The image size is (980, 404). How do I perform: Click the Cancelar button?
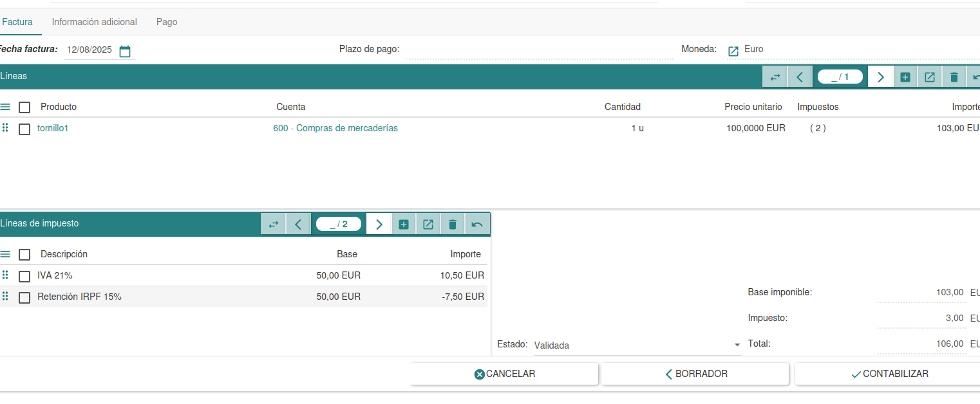504,374
